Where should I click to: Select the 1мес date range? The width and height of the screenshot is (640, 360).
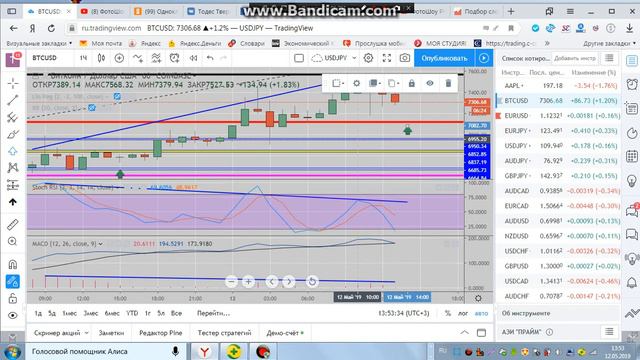pos(69,313)
